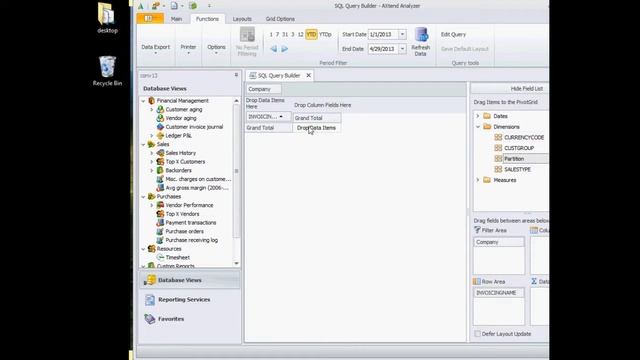
Task: Open the End Date dropdown
Action: tap(402, 49)
